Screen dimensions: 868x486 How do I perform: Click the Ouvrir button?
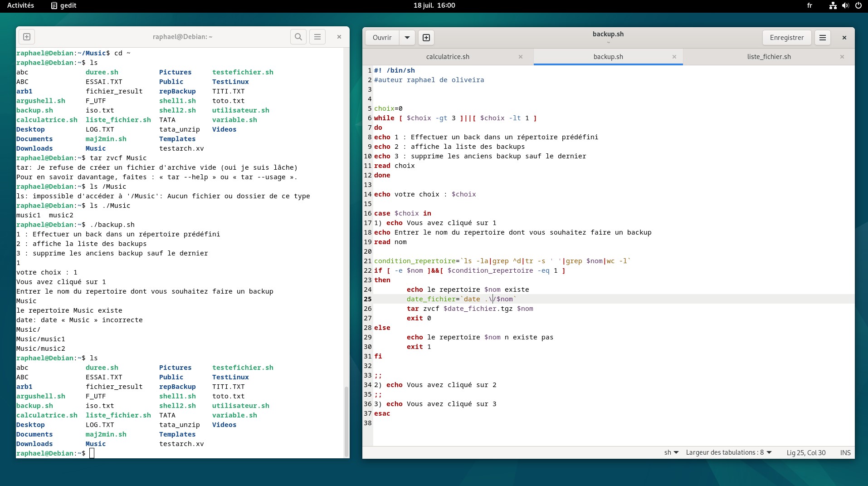point(382,38)
